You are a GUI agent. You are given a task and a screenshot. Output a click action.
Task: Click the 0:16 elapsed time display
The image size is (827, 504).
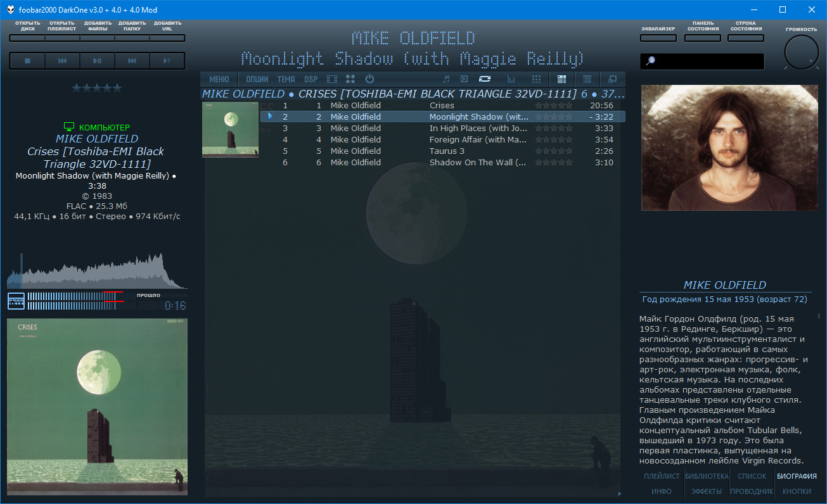pos(175,306)
